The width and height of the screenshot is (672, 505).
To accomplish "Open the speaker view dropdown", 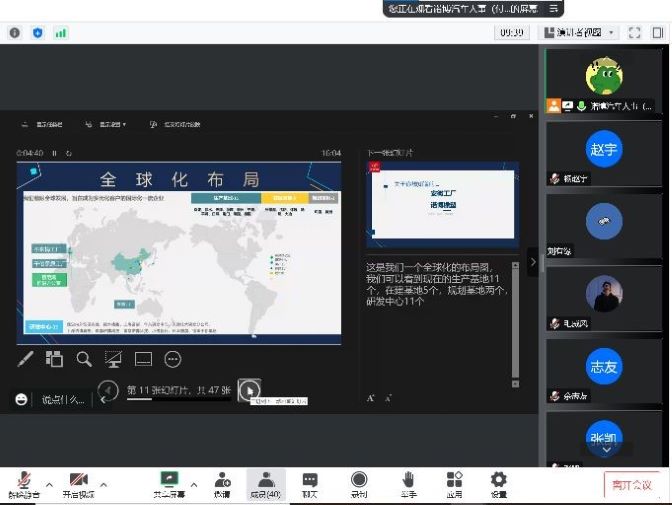I will pos(579,32).
